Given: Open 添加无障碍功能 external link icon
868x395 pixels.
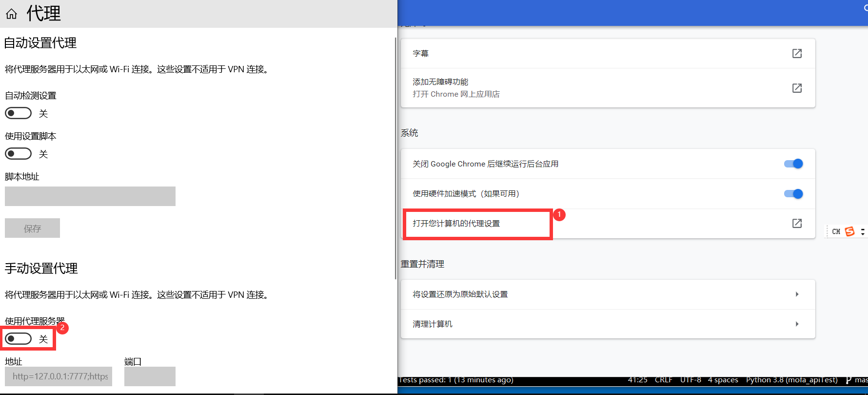Looking at the screenshot, I should click(797, 88).
